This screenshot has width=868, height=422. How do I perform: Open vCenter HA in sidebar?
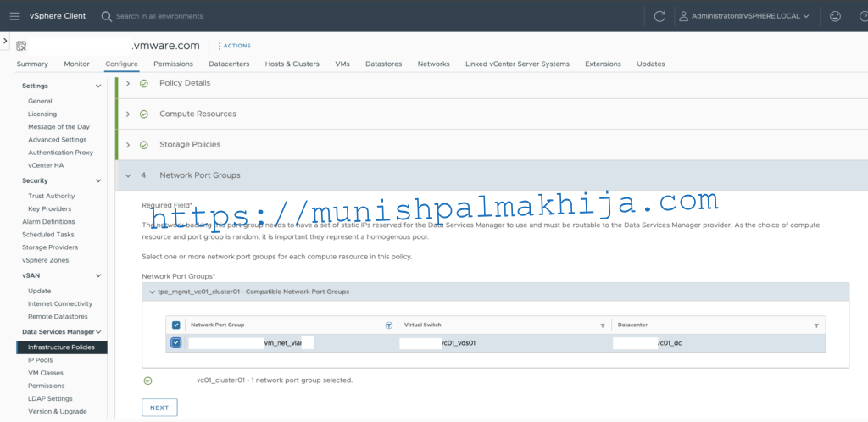pyautogui.click(x=46, y=165)
